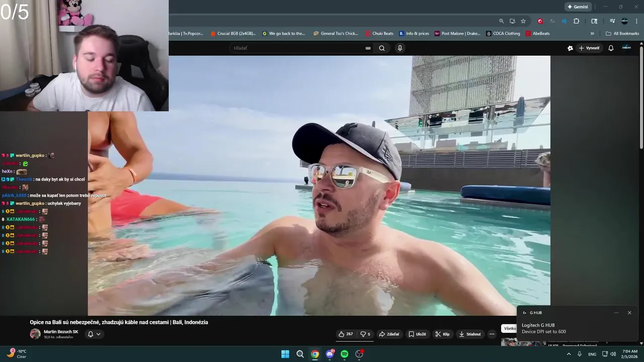Click the video title Opice na Bali
The image size is (644, 362).
coord(119,322)
